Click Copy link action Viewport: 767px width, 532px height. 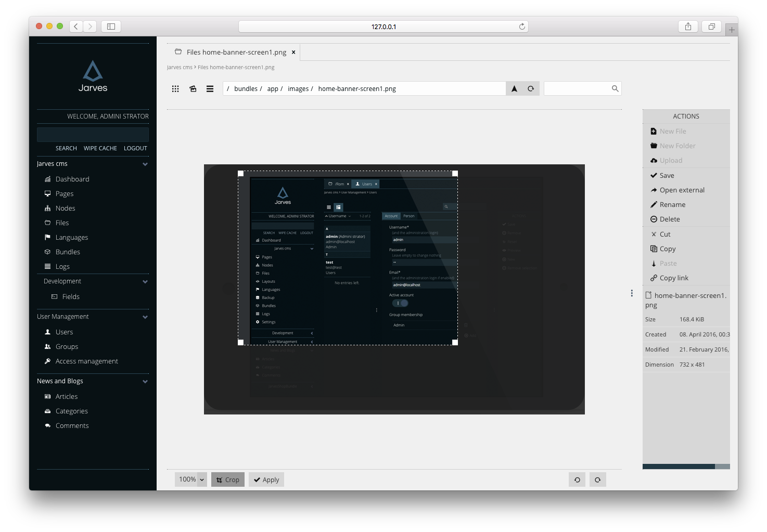pyautogui.click(x=674, y=278)
